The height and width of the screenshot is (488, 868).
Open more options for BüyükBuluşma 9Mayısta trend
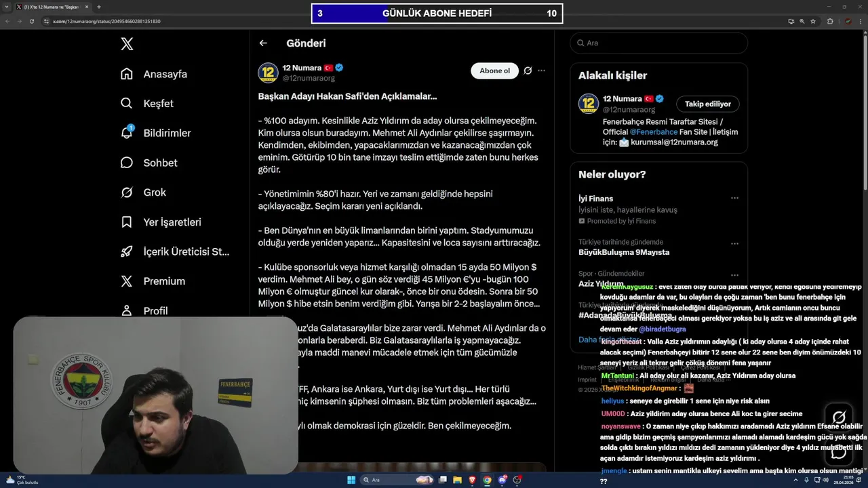[x=734, y=243]
